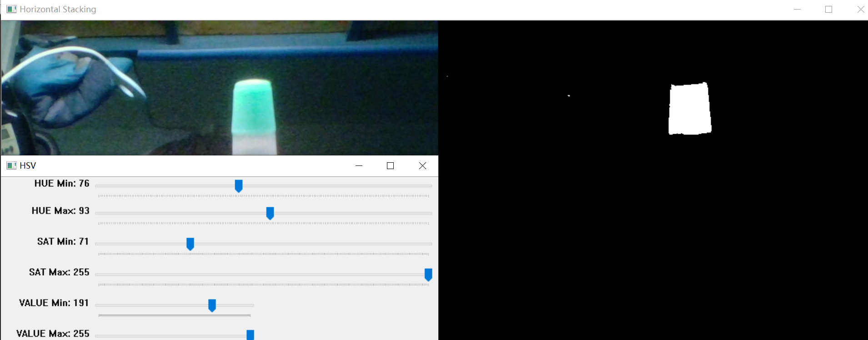Click the SAT Min slider handle
The width and height of the screenshot is (868, 340).
pyautogui.click(x=191, y=244)
